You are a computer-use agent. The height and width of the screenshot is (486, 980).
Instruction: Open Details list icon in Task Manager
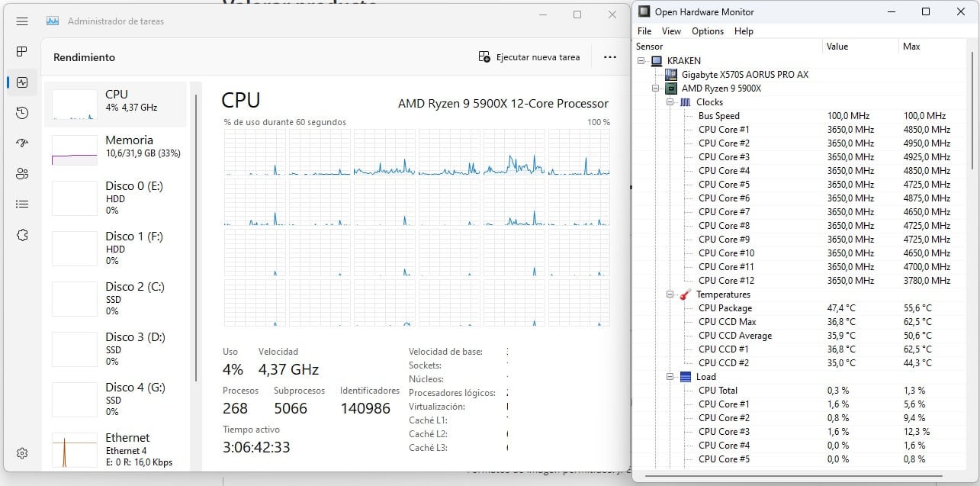(x=22, y=204)
